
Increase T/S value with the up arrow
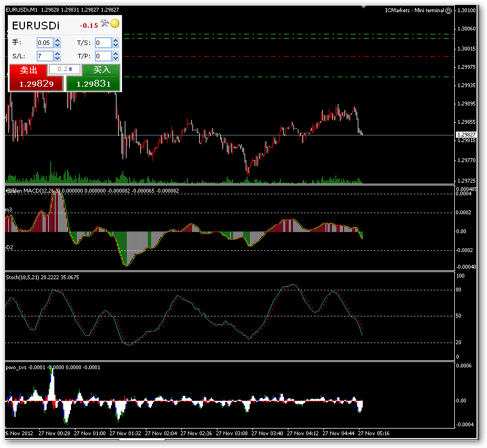pyautogui.click(x=115, y=41)
